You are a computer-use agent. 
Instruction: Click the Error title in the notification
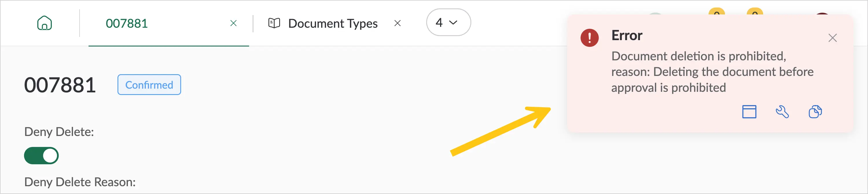point(627,36)
